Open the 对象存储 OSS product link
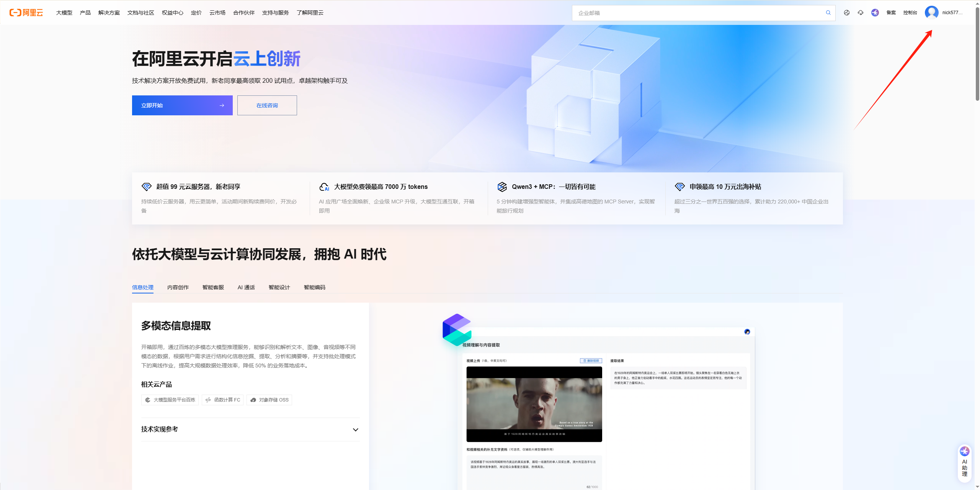The width and height of the screenshot is (980, 490). pos(269,400)
